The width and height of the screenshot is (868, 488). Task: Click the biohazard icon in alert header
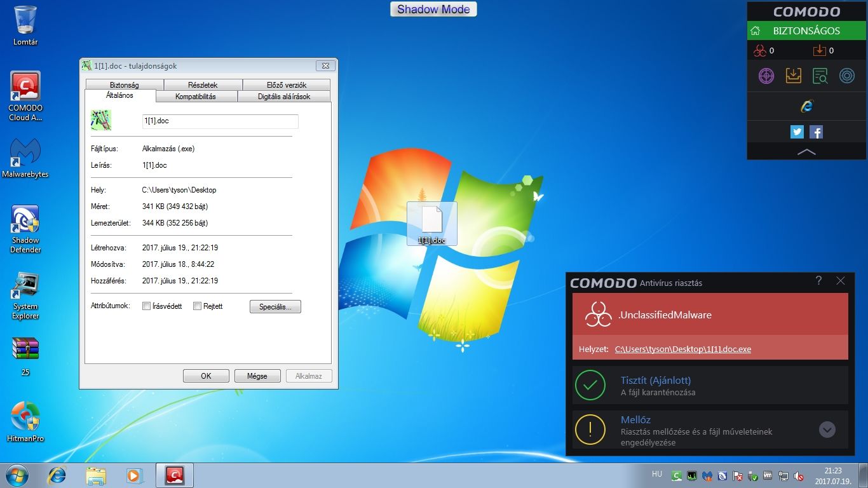598,315
